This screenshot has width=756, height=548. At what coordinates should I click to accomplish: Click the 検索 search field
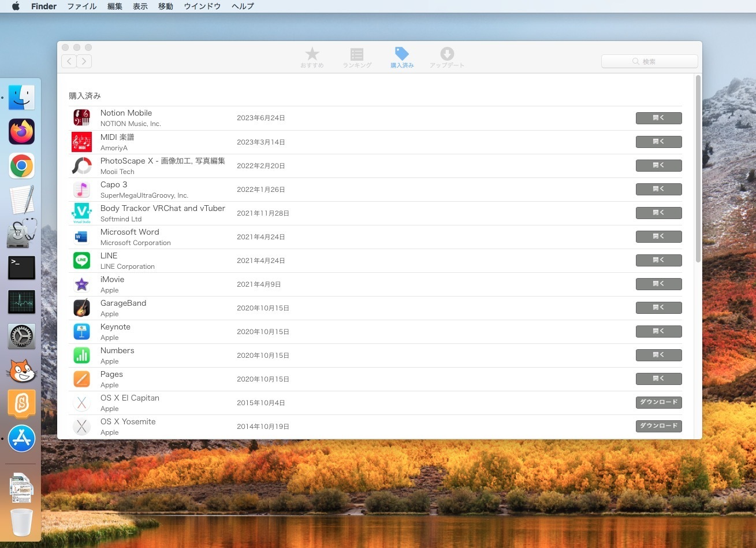point(649,61)
